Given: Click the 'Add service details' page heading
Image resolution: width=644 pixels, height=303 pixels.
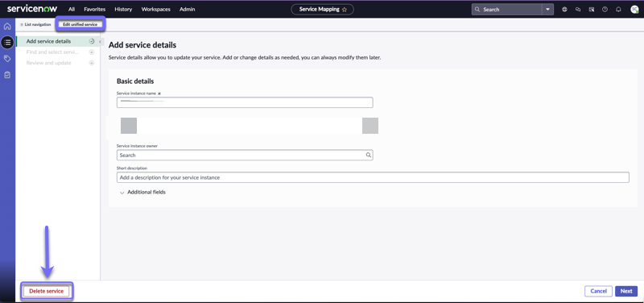Looking at the screenshot, I should tap(142, 45).
